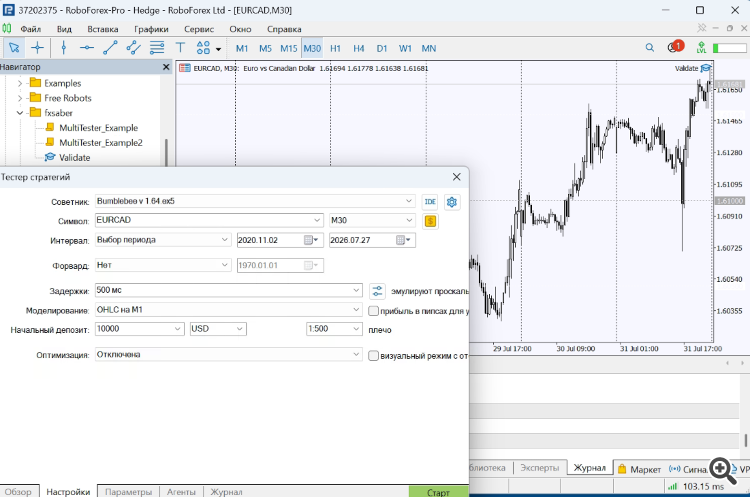Switch to the Параметры tab

tap(128, 492)
